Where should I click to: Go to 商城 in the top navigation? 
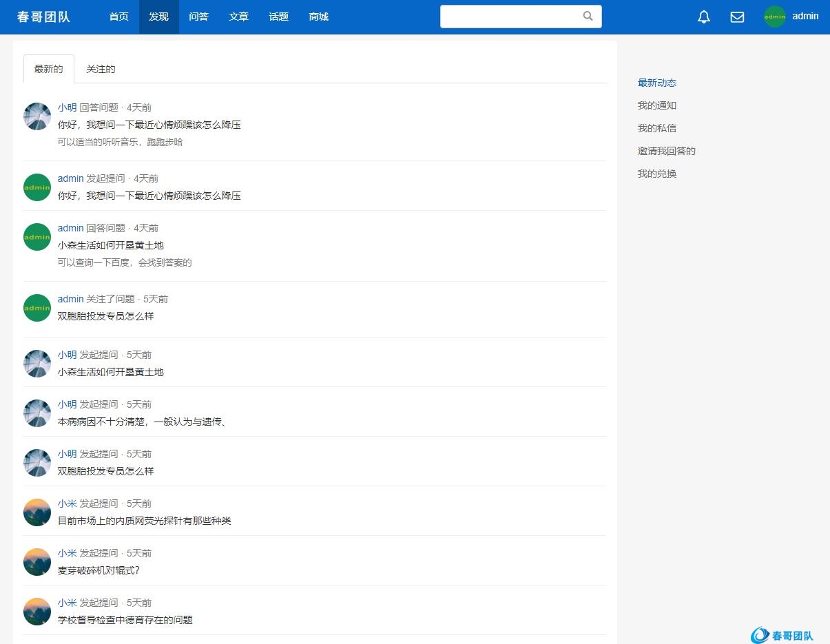318,17
